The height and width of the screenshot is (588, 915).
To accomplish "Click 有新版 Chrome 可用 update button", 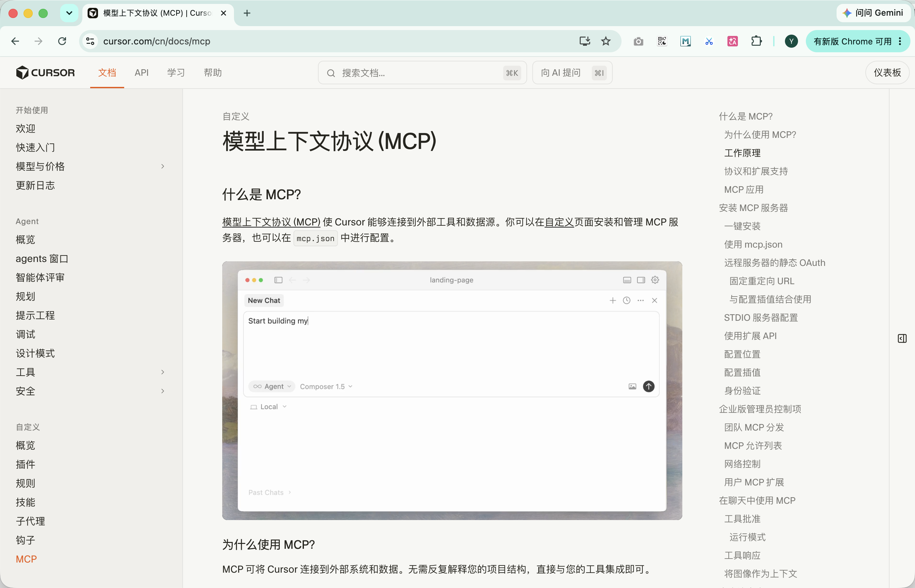I will tap(857, 41).
